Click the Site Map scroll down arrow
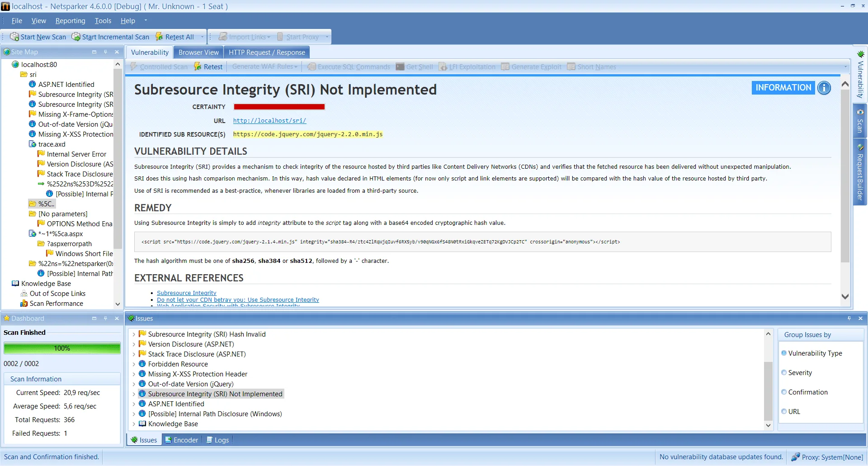Screen dimensions: 868x466 [x=118, y=304]
